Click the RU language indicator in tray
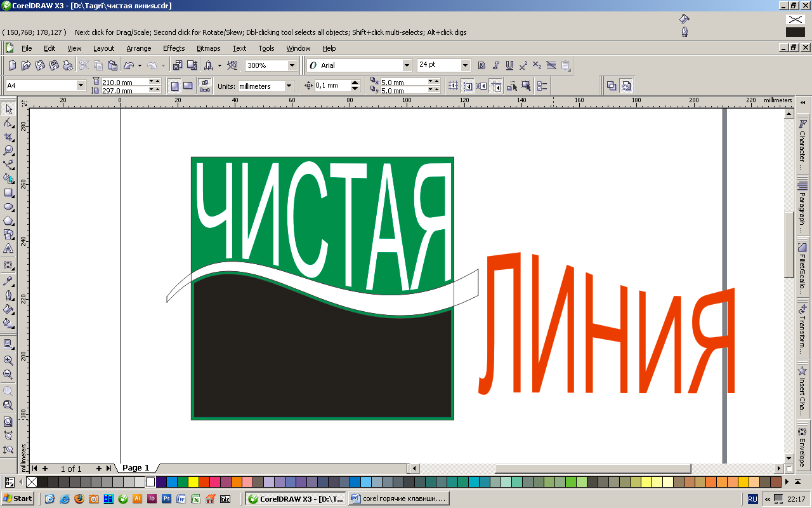 tap(752, 499)
